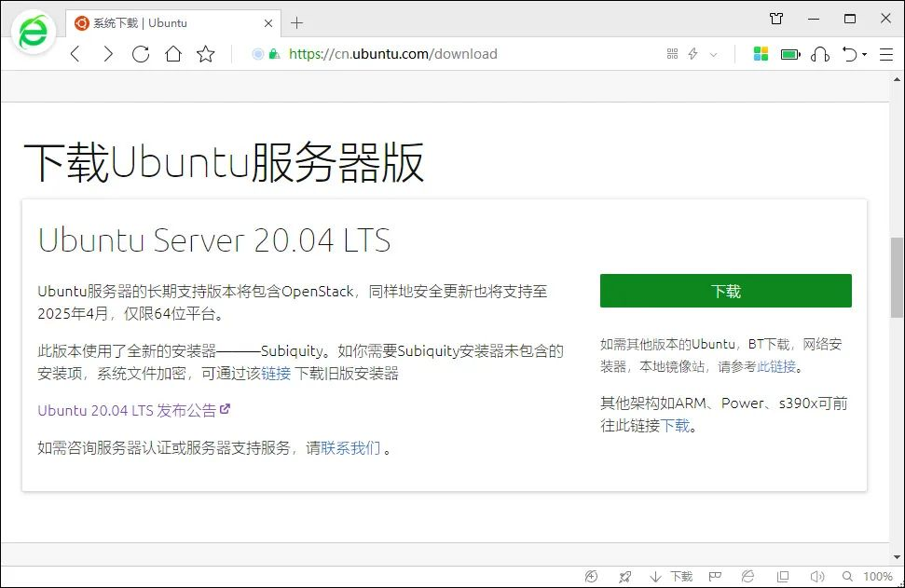
Task: Click the 360 browser logo
Action: 34,33
